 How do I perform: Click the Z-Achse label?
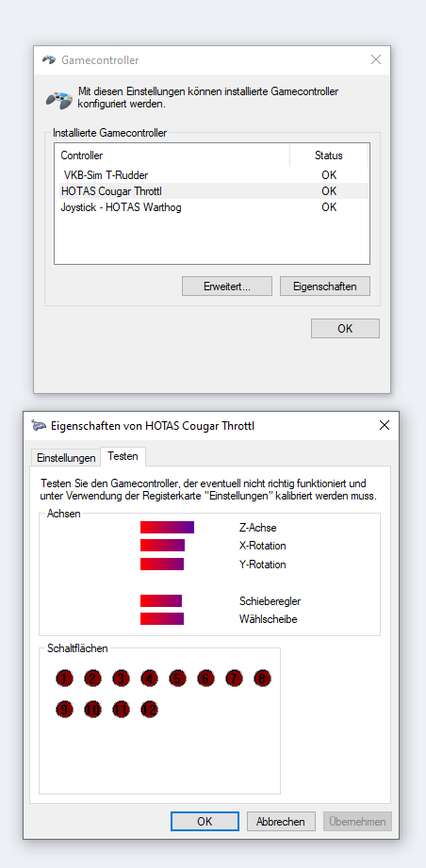[x=258, y=528]
